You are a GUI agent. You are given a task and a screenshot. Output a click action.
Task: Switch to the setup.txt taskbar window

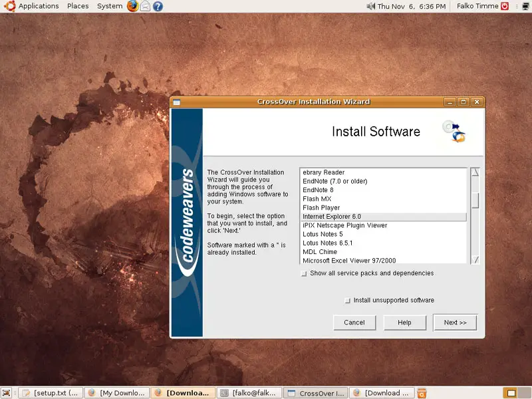pyautogui.click(x=51, y=393)
